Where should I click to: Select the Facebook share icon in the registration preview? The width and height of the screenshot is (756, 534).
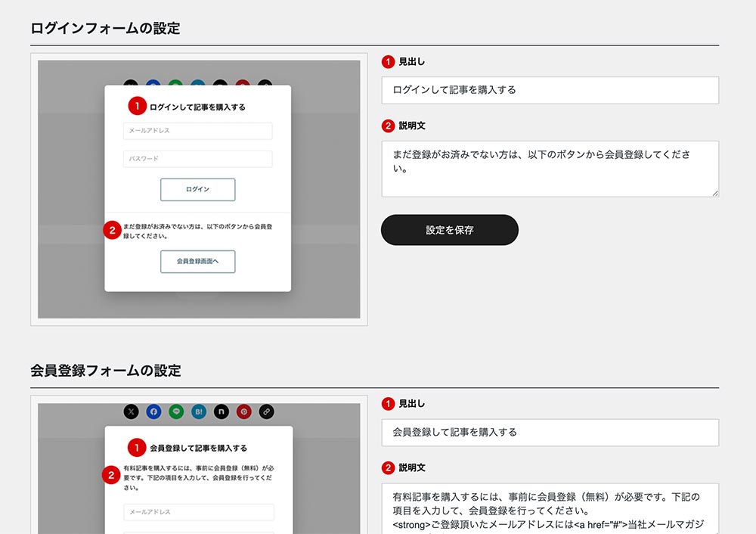pyautogui.click(x=154, y=411)
